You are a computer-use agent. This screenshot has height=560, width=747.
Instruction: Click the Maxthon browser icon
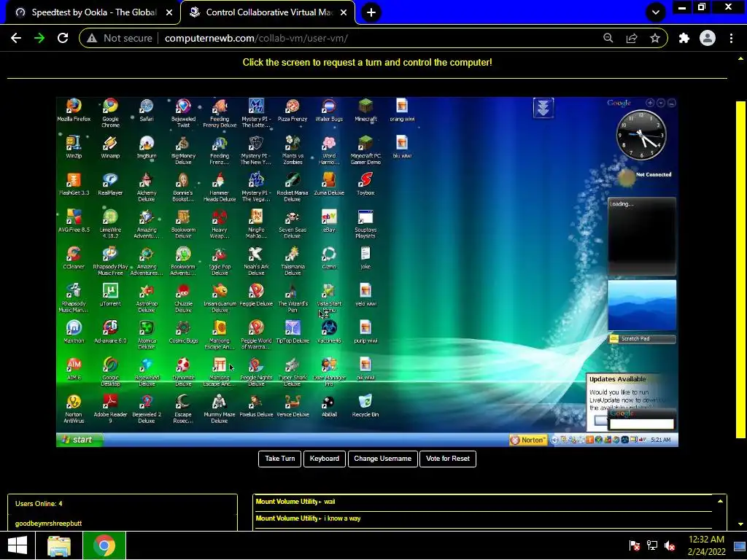tap(74, 332)
